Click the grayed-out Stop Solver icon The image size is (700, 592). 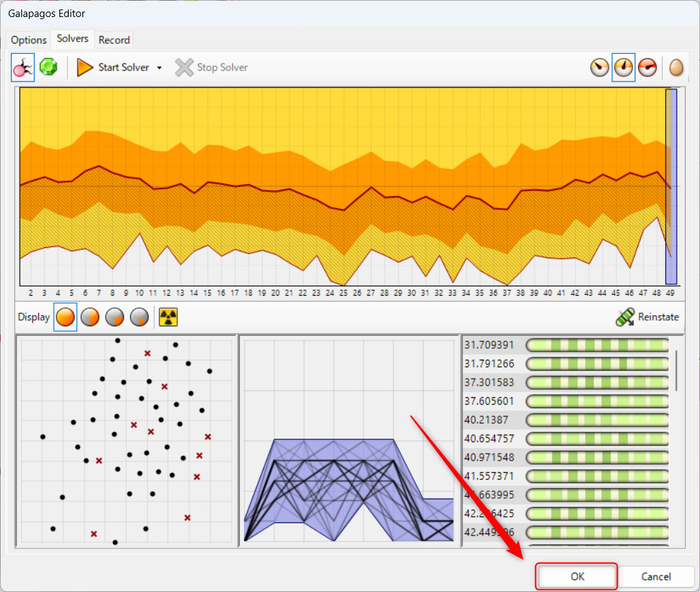pyautogui.click(x=184, y=67)
